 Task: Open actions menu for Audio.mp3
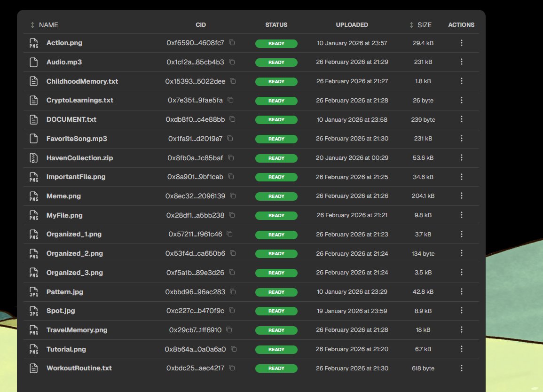(461, 62)
